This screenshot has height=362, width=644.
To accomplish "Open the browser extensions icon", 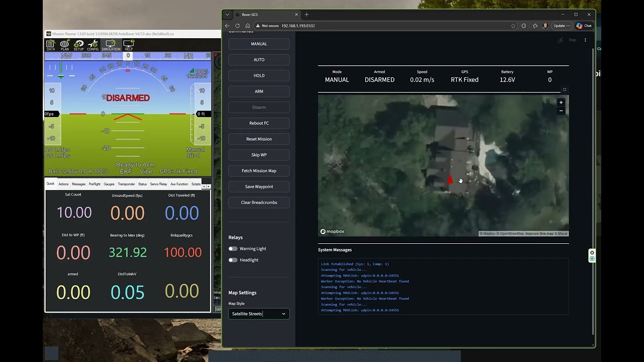I will [524, 26].
